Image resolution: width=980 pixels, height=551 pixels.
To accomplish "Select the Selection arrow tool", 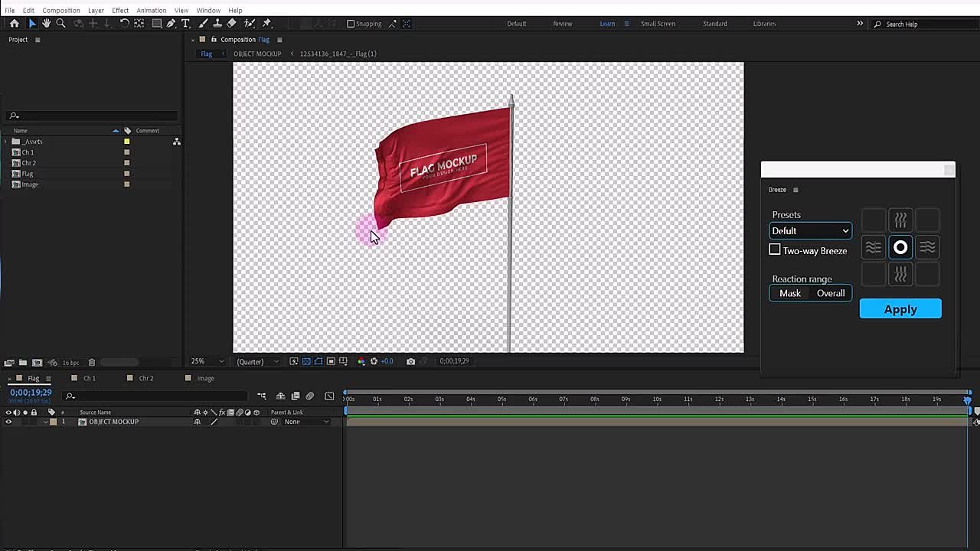I will coord(31,24).
